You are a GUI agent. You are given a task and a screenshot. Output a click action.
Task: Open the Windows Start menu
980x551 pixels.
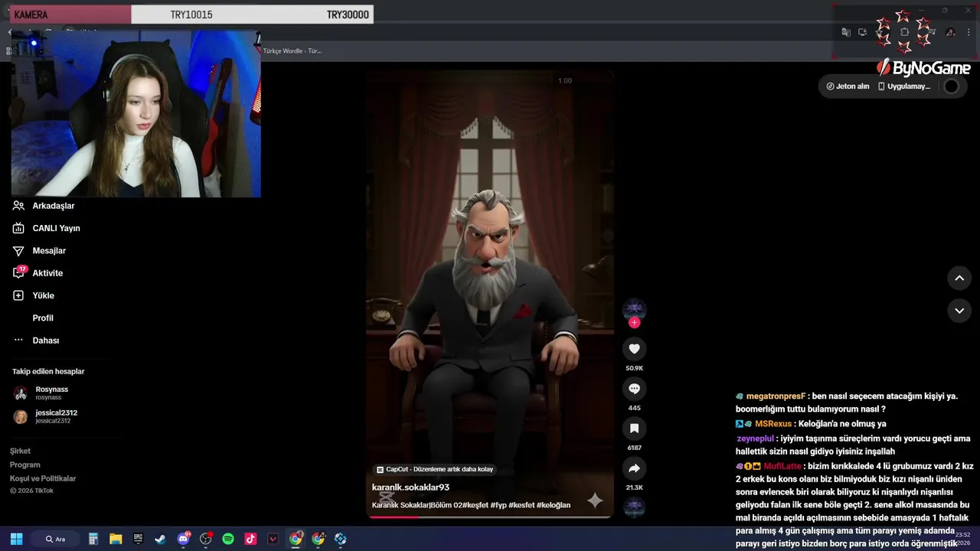click(x=16, y=539)
